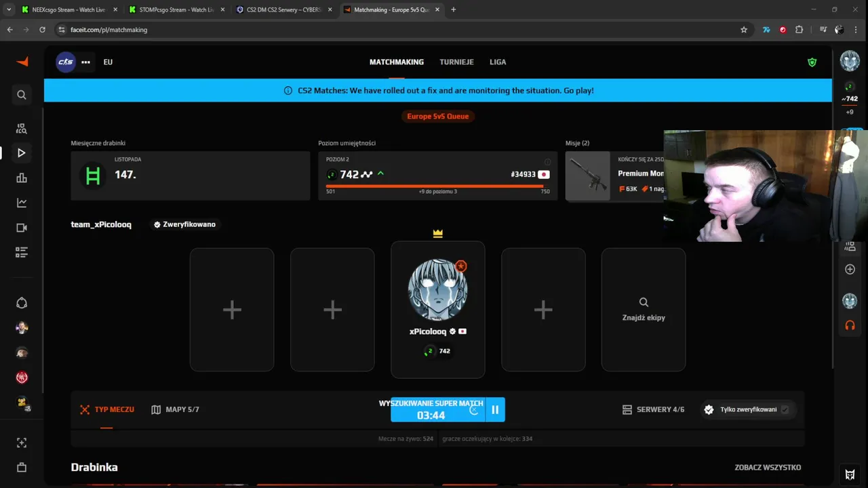Click the Elo progress bar toward level 3
Image resolution: width=868 pixels, height=488 pixels.
point(437,186)
